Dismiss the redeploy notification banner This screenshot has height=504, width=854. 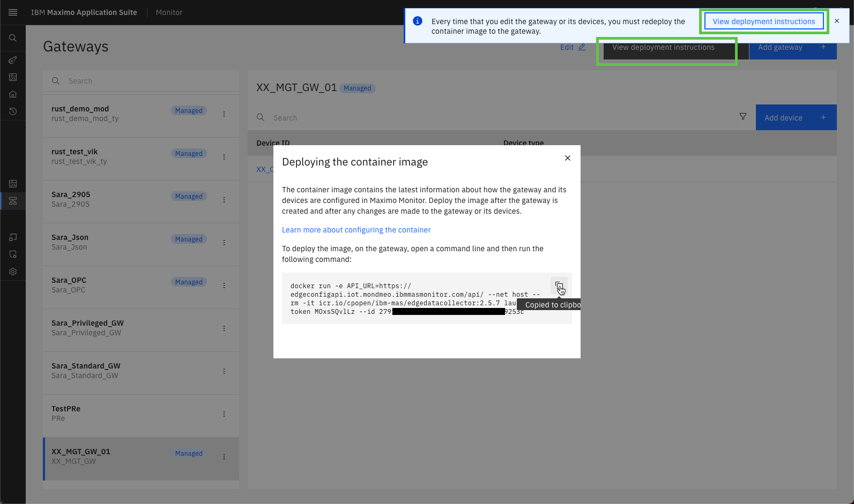(x=837, y=21)
